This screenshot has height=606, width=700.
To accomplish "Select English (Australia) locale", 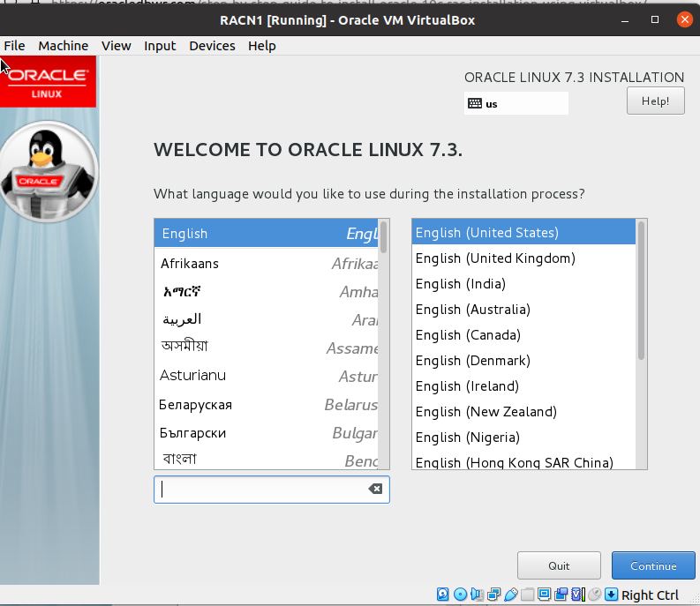I will pos(523,310).
